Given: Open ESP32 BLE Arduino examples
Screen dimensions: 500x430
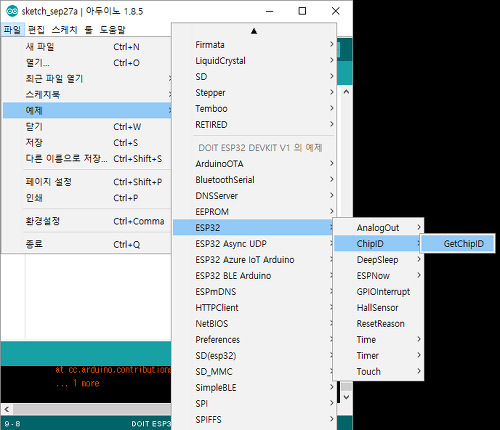Looking at the screenshot, I should click(x=253, y=276).
